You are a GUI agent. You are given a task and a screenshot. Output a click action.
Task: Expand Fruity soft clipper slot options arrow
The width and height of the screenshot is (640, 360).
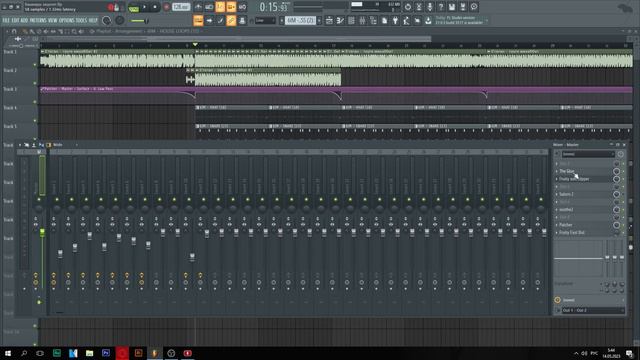tap(556, 179)
